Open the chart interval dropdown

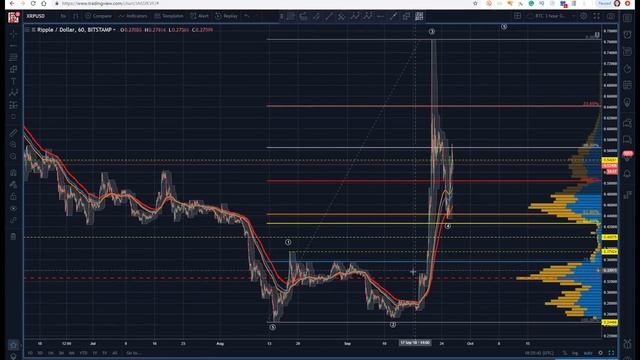[x=63, y=16]
